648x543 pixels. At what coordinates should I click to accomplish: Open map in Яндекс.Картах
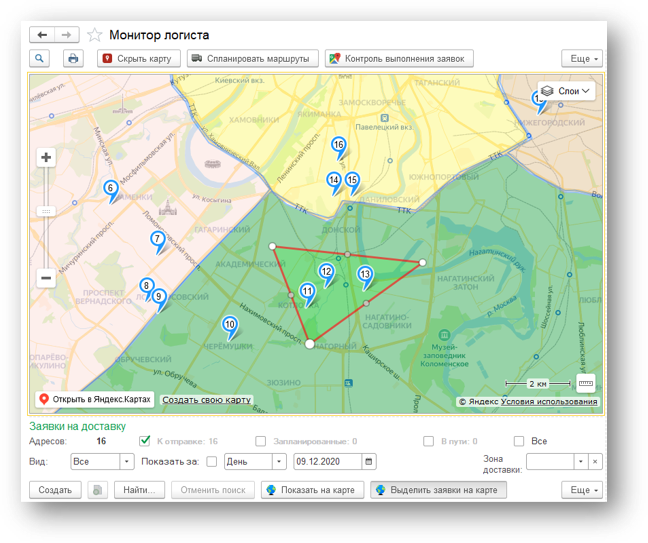[95, 399]
